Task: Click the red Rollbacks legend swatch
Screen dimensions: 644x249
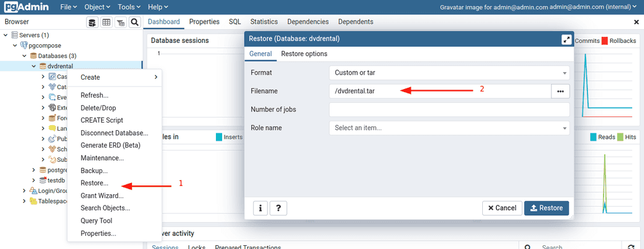Action: tap(605, 40)
